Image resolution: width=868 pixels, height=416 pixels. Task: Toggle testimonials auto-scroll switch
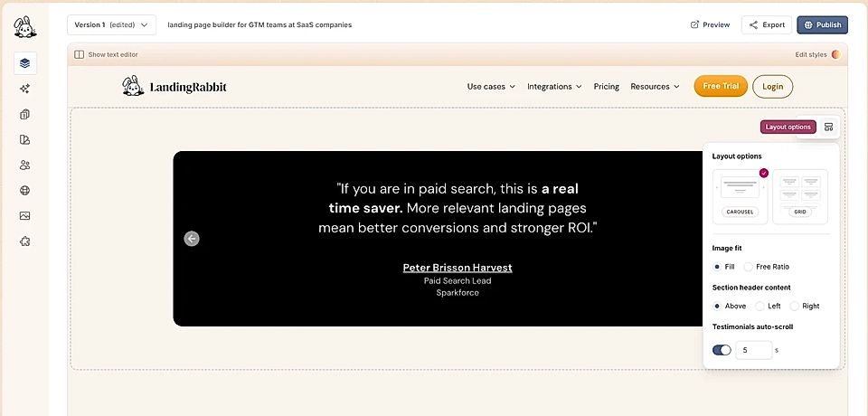(722, 350)
